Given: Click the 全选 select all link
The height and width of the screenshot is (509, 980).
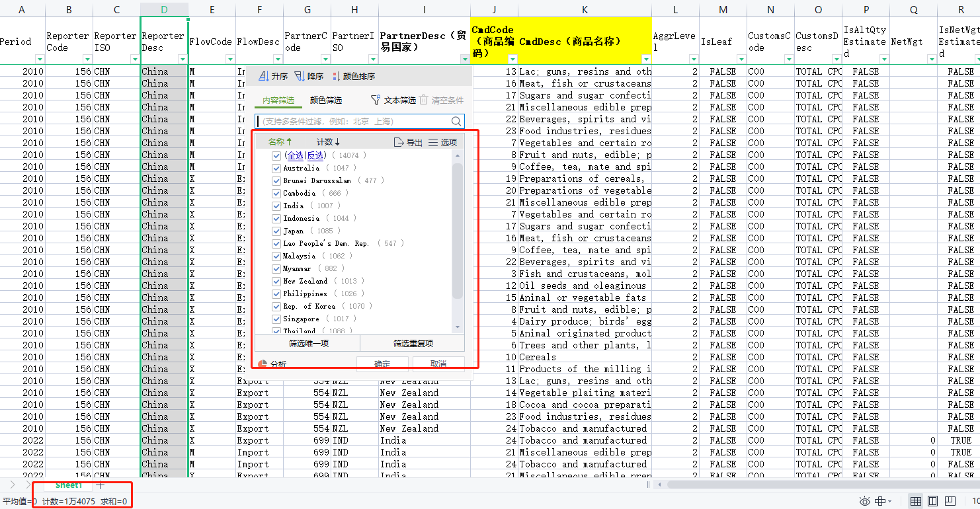Looking at the screenshot, I should (295, 155).
